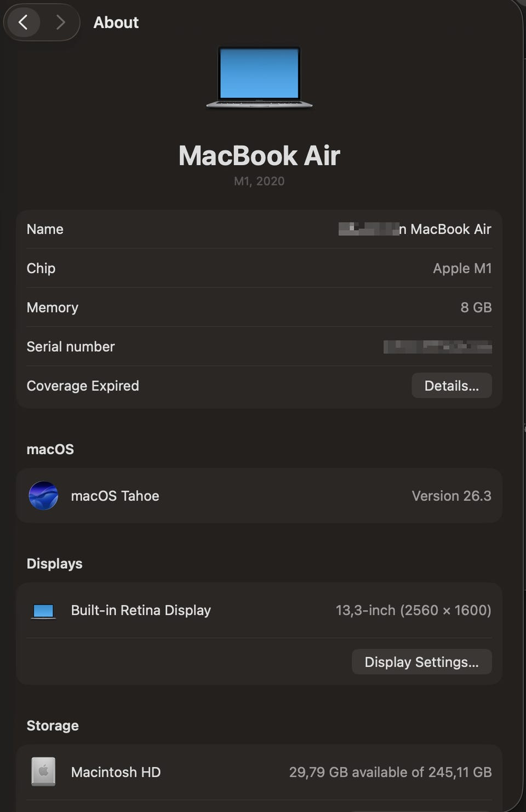The image size is (526, 812).
Task: Click the 'Apple M1' chip value
Action: [x=462, y=268]
